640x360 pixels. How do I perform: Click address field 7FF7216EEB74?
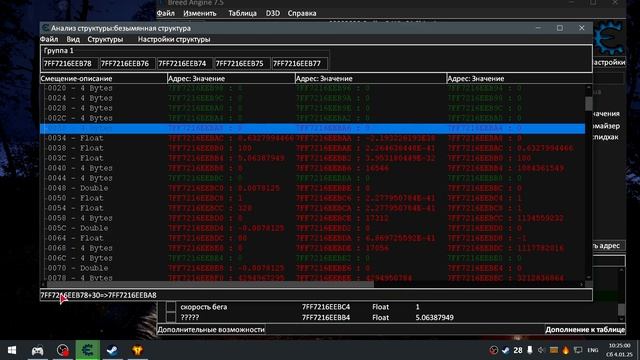click(184, 64)
